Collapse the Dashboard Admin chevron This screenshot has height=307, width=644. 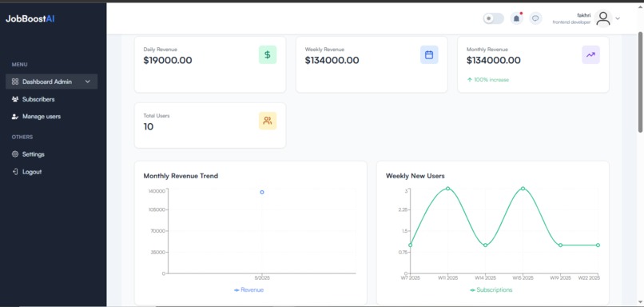87,82
